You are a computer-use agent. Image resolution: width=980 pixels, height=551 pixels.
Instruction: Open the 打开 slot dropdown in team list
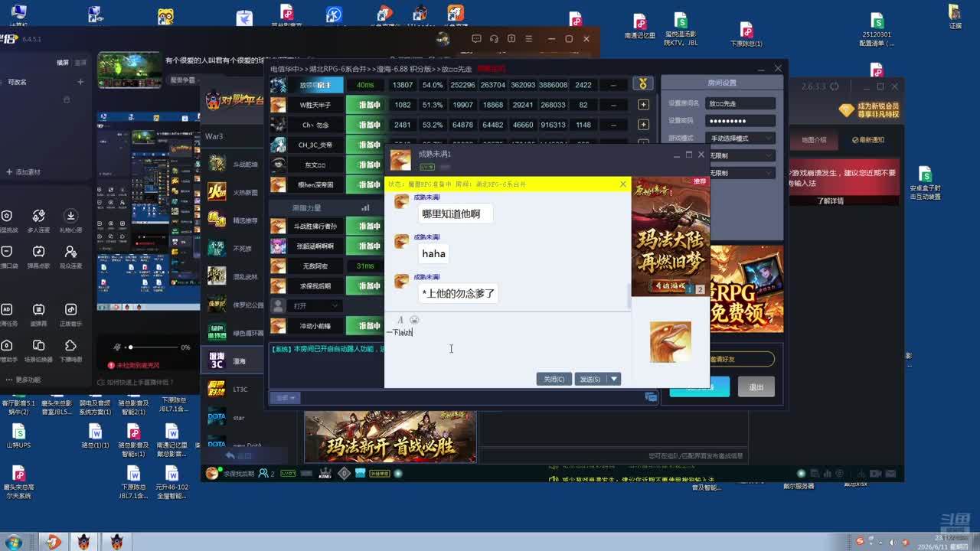click(x=315, y=305)
